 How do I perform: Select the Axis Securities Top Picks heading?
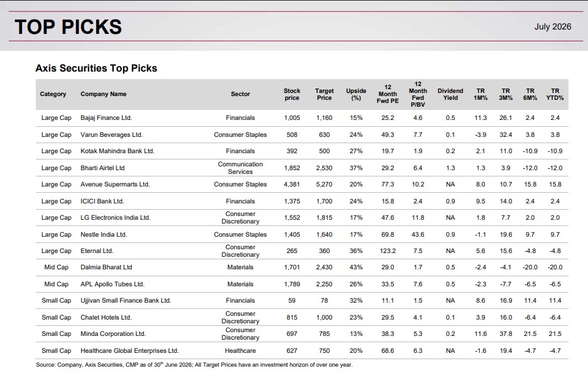(x=96, y=68)
